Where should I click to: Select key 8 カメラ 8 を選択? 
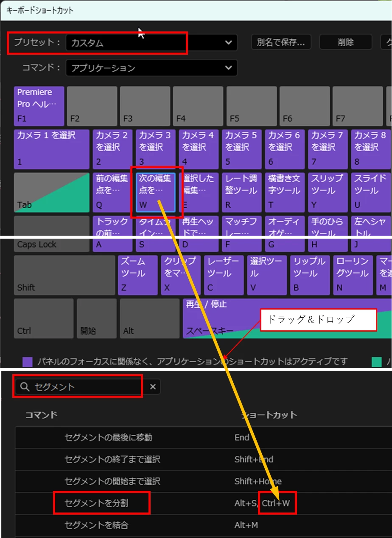coord(370,149)
